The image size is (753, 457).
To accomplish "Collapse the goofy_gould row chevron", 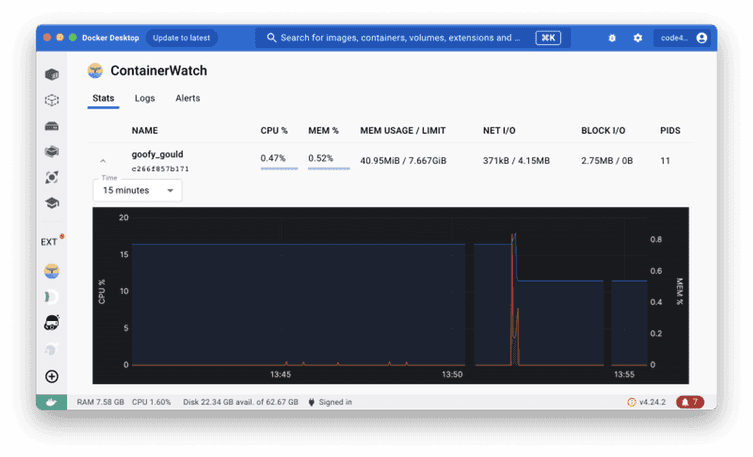I will pyautogui.click(x=103, y=161).
